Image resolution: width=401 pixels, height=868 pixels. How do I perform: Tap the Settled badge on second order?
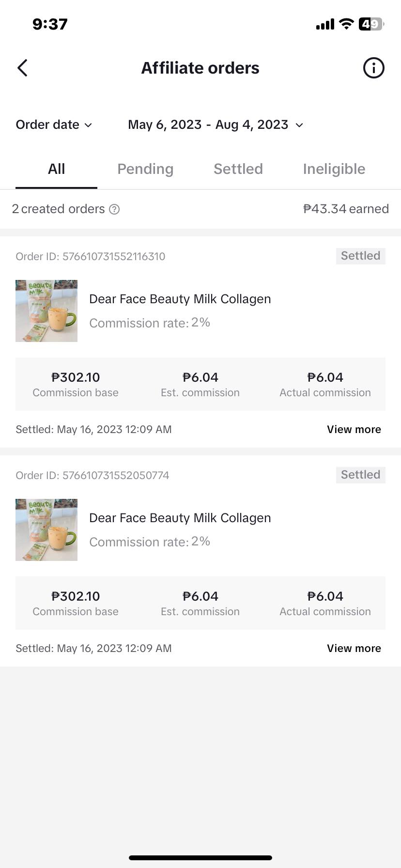point(360,475)
